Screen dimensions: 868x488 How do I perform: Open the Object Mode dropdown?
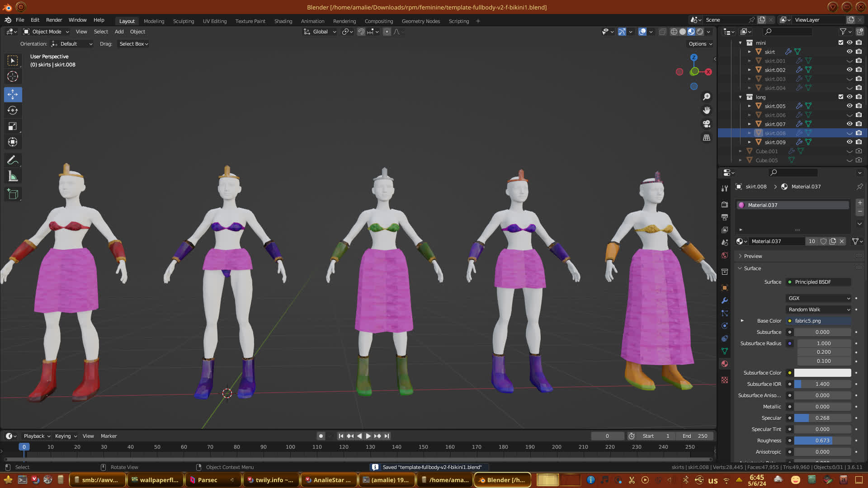tap(46, 32)
